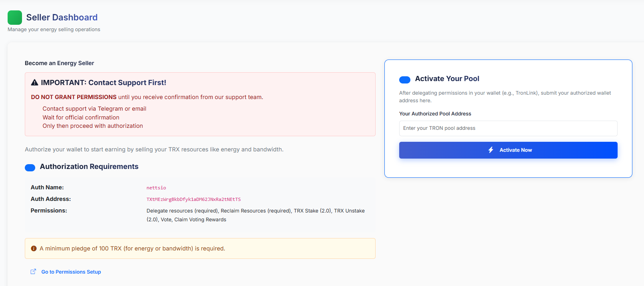The image size is (644, 286).
Task: Click the info circle icon in the pledge notice
Action: tap(34, 248)
